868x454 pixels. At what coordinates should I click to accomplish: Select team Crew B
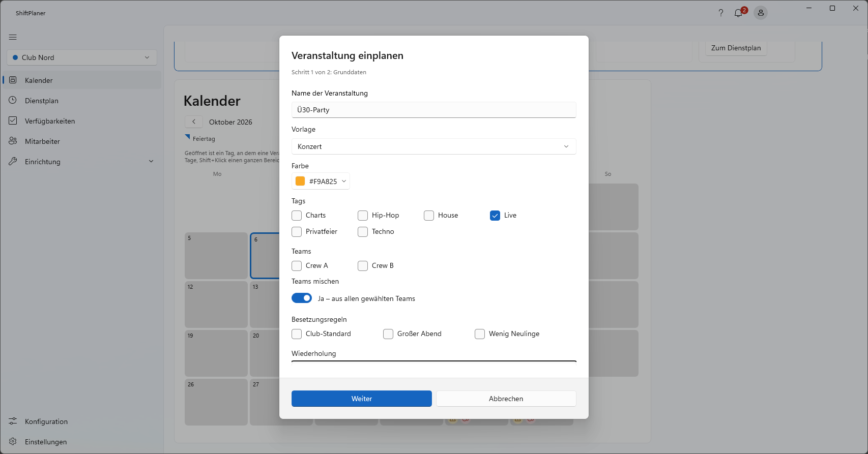tap(363, 266)
